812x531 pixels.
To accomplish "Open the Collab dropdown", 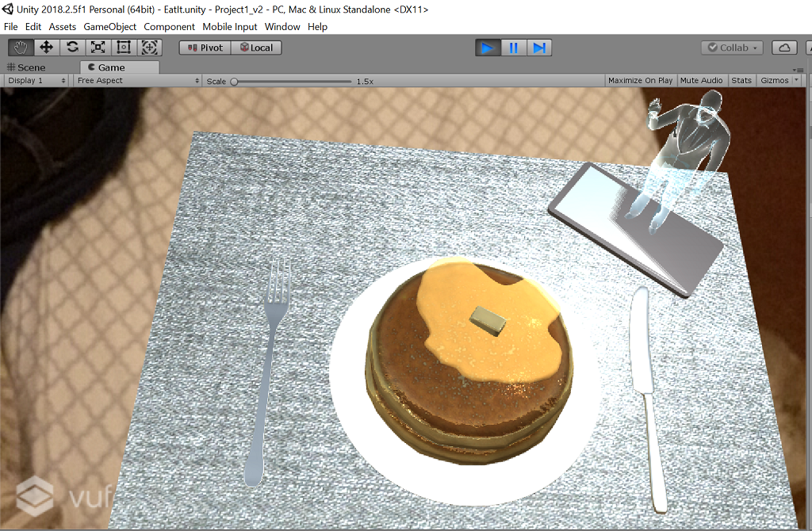I will click(733, 48).
